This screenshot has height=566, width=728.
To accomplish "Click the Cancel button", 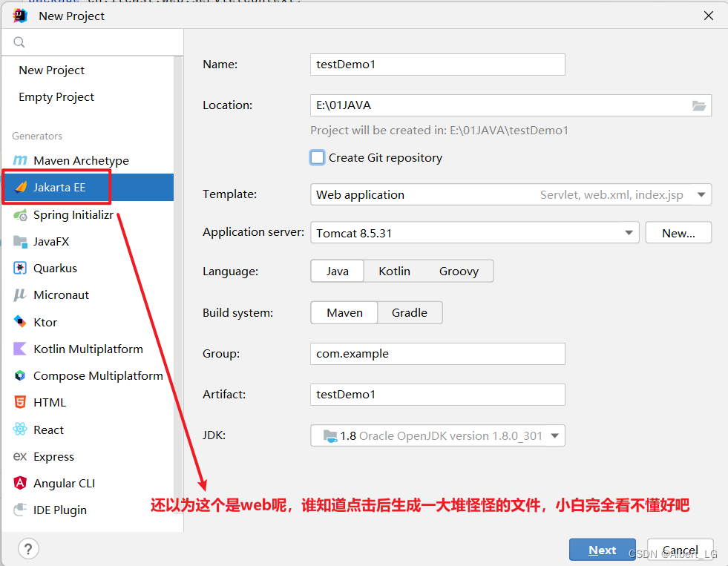I will tap(681, 550).
